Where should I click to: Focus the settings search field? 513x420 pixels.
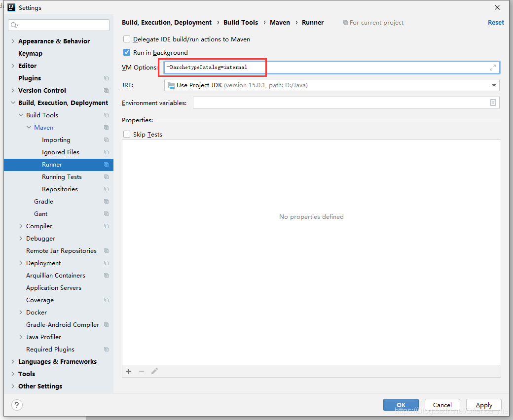59,25
